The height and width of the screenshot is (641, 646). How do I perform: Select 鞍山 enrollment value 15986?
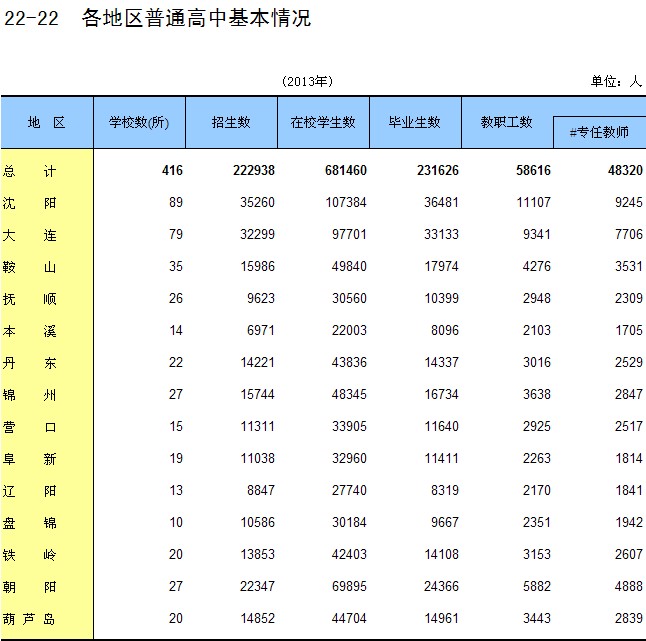coord(257,266)
